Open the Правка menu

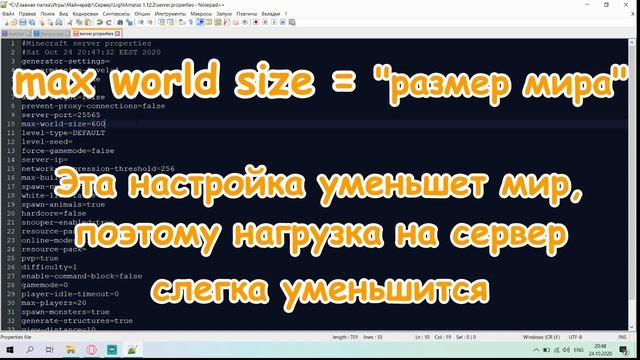pyautogui.click(x=27, y=13)
